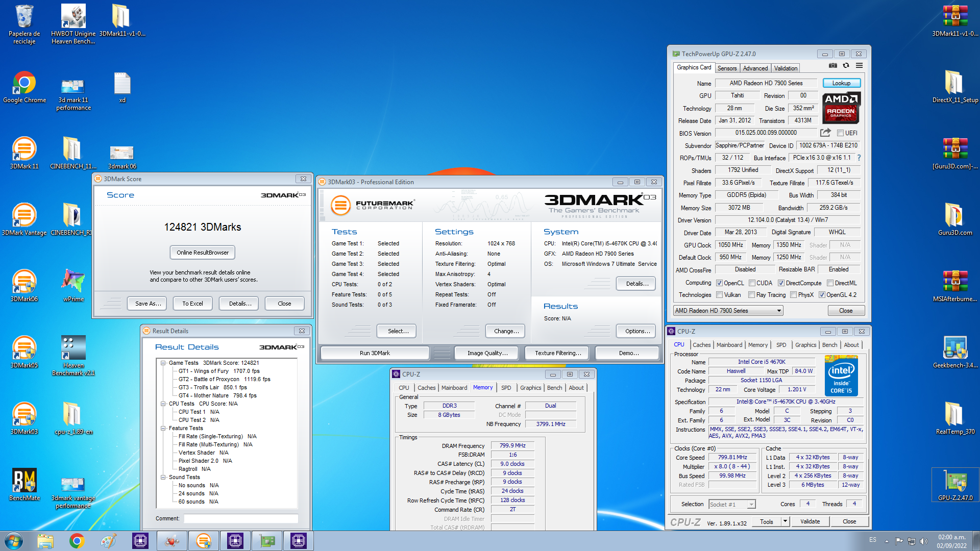Select the xd text file icon
The height and width of the screenshot is (551, 980).
click(x=122, y=87)
